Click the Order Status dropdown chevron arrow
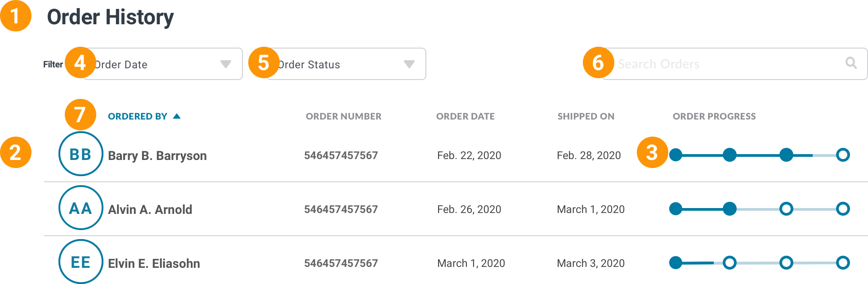 pos(408,64)
